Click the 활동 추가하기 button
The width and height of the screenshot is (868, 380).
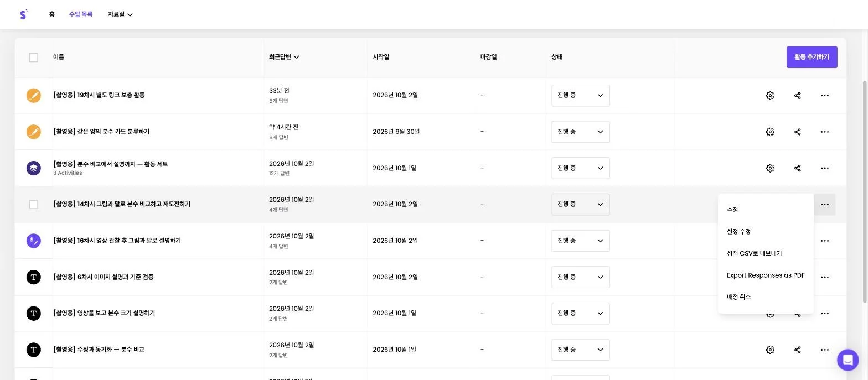click(x=812, y=57)
